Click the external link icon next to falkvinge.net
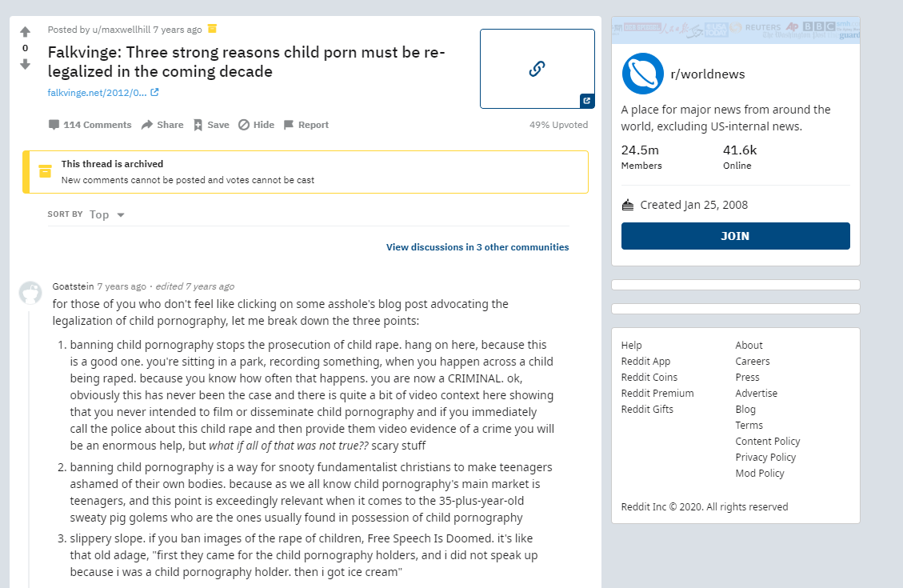Screen dimensions: 903x588 (x=154, y=92)
